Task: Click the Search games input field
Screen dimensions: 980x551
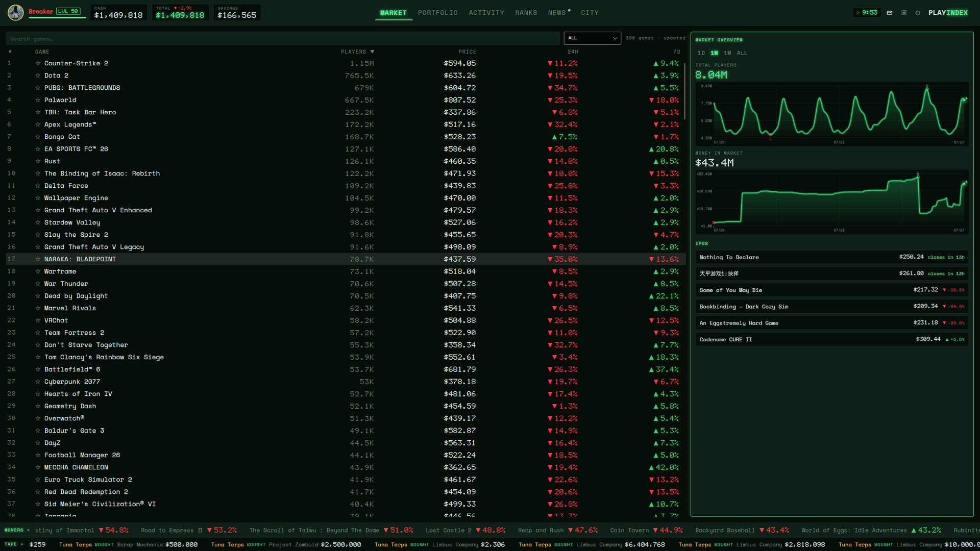Action: point(283,39)
